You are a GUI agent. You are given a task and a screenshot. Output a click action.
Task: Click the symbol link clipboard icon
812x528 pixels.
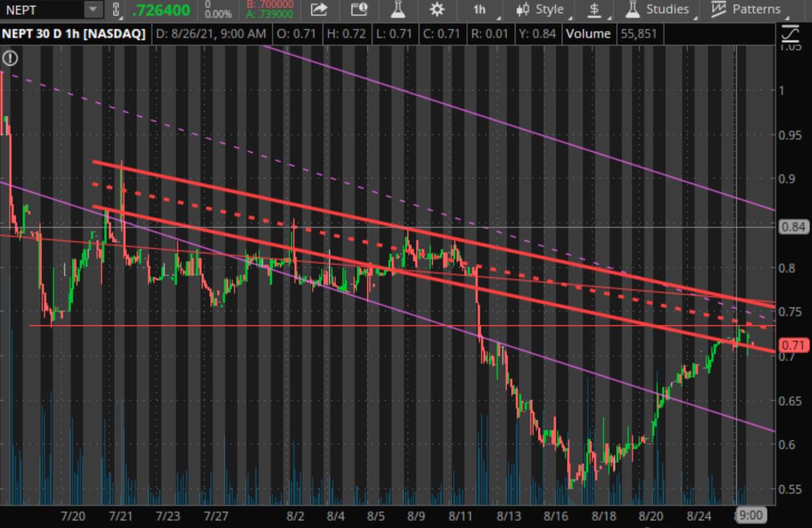[116, 10]
